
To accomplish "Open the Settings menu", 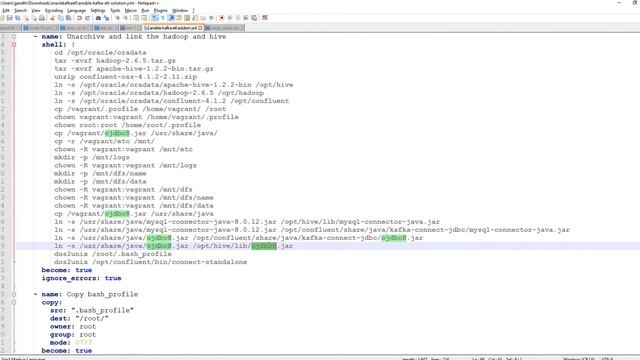I will click(x=98, y=11).
